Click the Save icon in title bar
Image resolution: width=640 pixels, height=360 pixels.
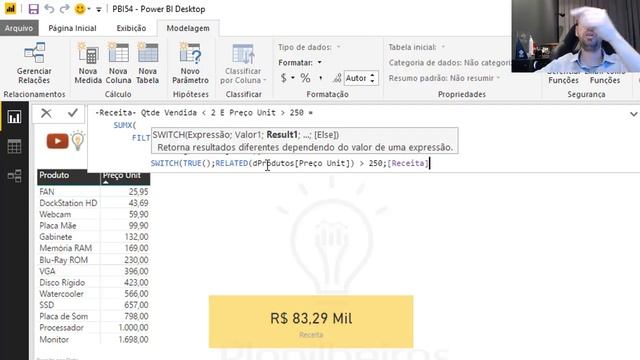[x=33, y=9]
